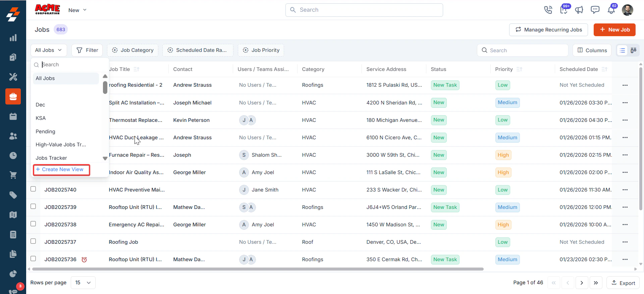Click the views dropdown search field
The image size is (644, 294).
tap(70, 65)
